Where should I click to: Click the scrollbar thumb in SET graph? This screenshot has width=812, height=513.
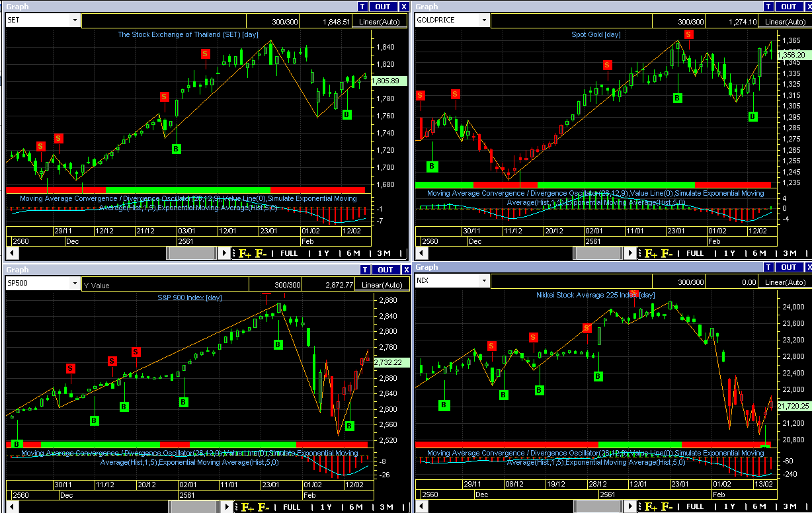[191, 253]
